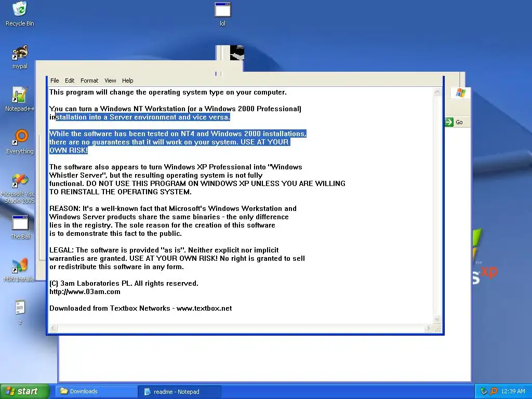The height and width of the screenshot is (399, 532).
Task: Click Notepad's horizontal scrollbar left arrow
Action: click(x=54, y=328)
